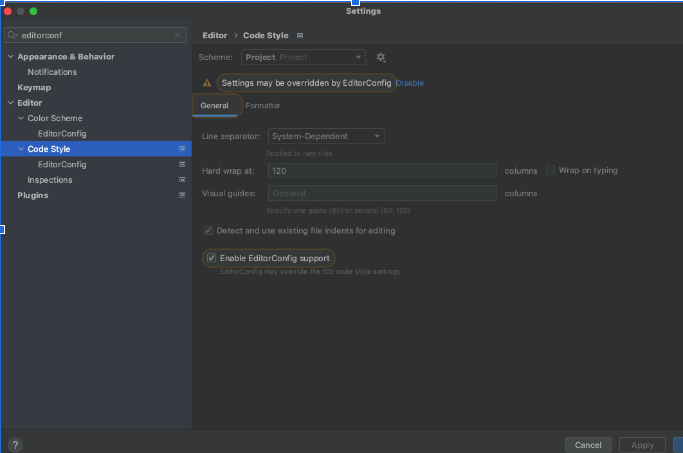Click project-level icon beside Code Style row
Image resolution: width=683 pixels, height=453 pixels.
click(x=182, y=149)
